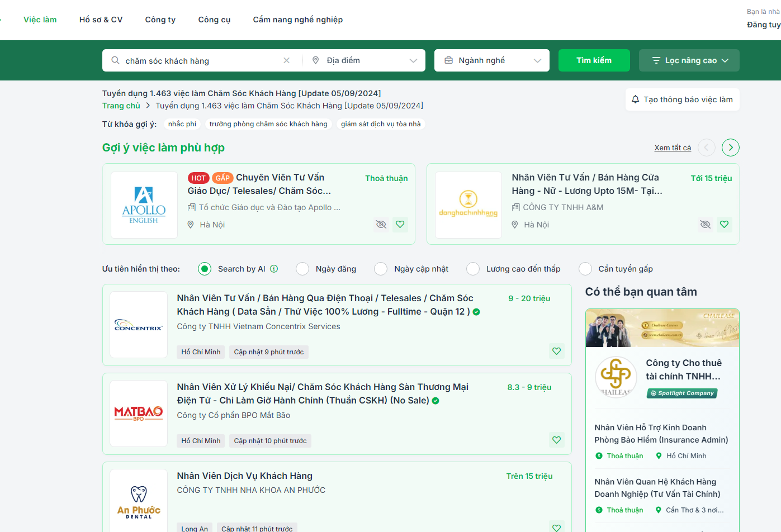
Task: Open the Hồ sơ & CV menu
Action: (x=101, y=20)
